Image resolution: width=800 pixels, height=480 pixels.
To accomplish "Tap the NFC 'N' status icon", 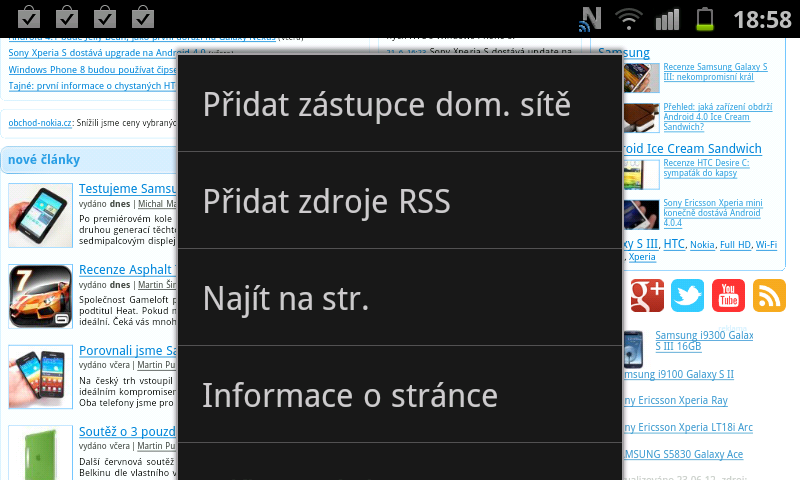I will [x=591, y=18].
